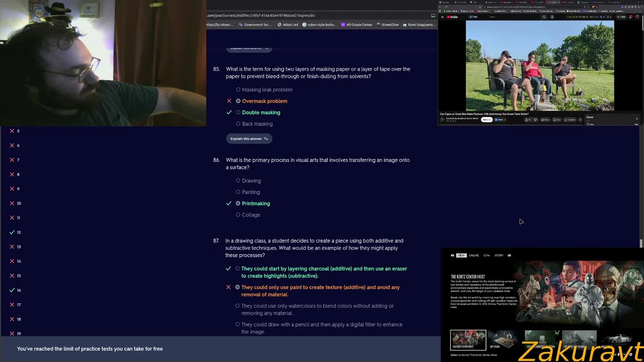Choose the 'Drawing' radio option
Image resolution: width=644 pixels, height=362 pixels.
tap(238, 180)
